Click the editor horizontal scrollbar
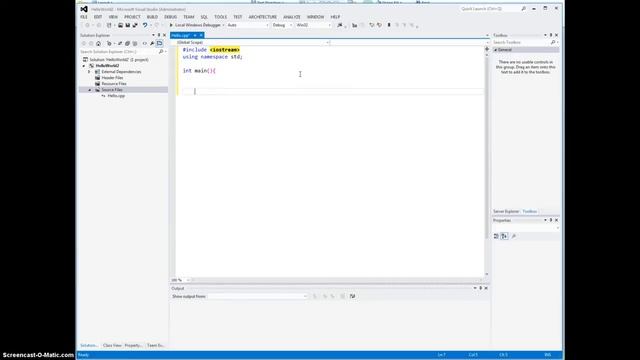This screenshot has width=640, height=360. [x=337, y=280]
